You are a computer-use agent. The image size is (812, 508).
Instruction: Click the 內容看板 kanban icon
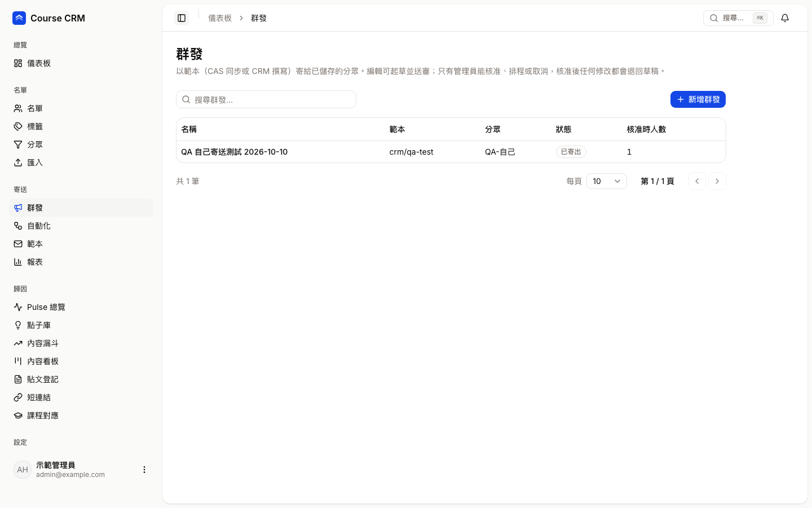pos(18,361)
